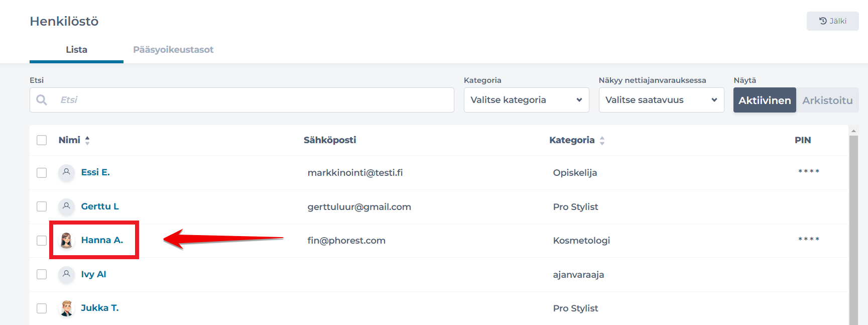Screen dimensions: 868x325
Task: Switch to the Pääsyoikeustasot tab
Action: [173, 50]
